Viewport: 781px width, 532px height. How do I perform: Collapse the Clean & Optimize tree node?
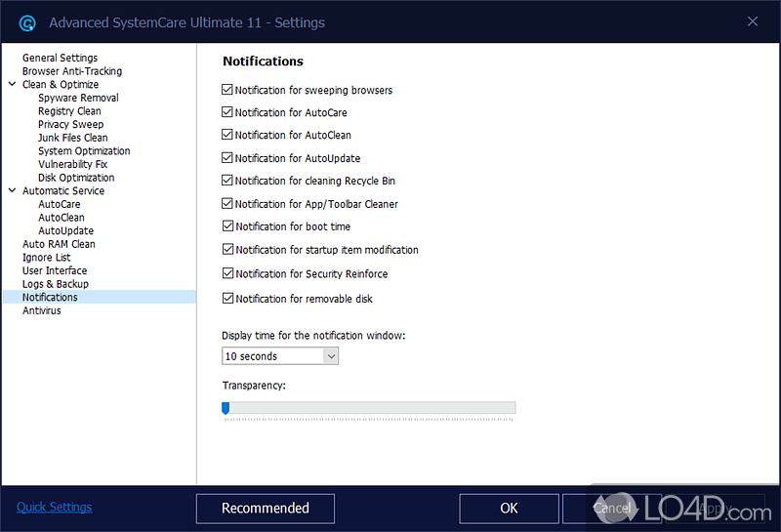point(12,85)
